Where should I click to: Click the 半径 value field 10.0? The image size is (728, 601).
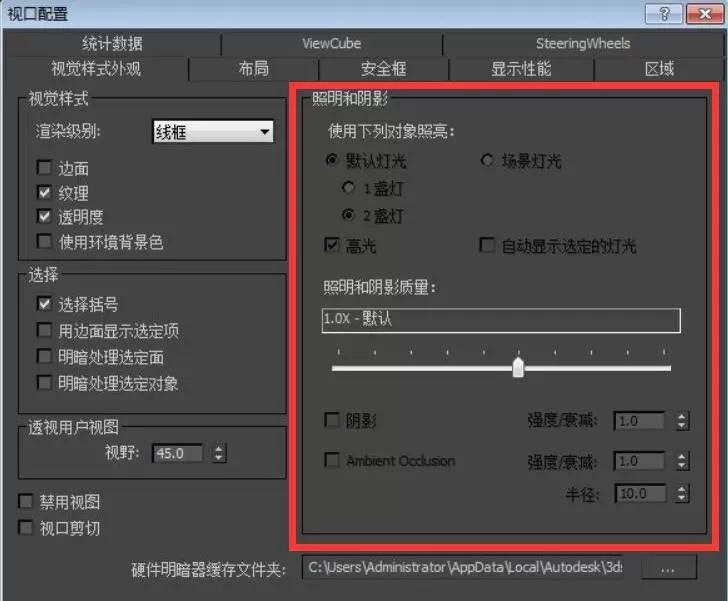click(x=640, y=494)
